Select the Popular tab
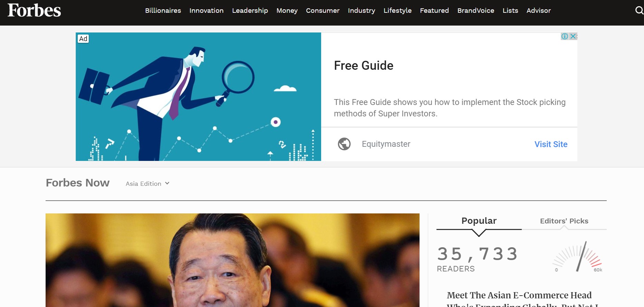Viewport: 644px width, 307px height. (x=479, y=221)
